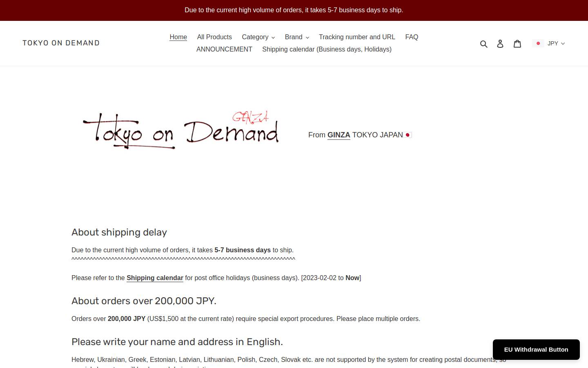Click the Japan flag emoji after TOKYO JAPAN
The image size is (588, 368).
click(x=408, y=135)
